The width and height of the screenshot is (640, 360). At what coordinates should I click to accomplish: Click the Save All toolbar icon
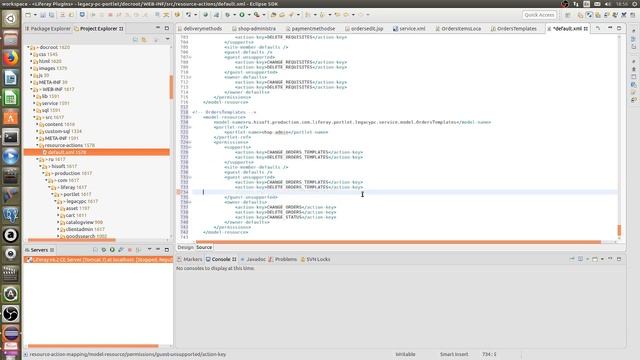pyautogui.click(x=51, y=15)
